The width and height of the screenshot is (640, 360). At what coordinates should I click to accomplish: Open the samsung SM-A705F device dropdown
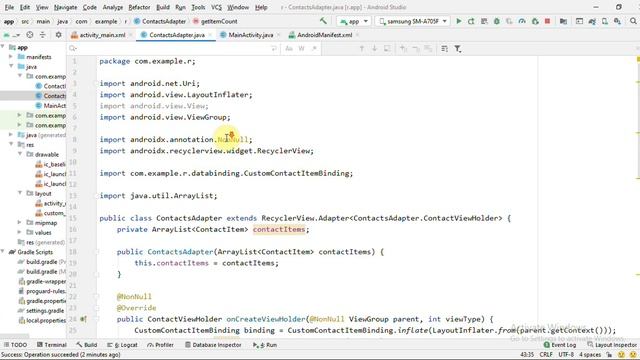tap(413, 21)
